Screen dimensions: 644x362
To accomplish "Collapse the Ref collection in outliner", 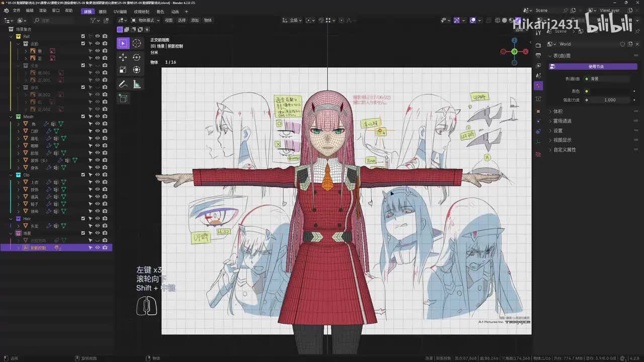I will click(x=11, y=37).
